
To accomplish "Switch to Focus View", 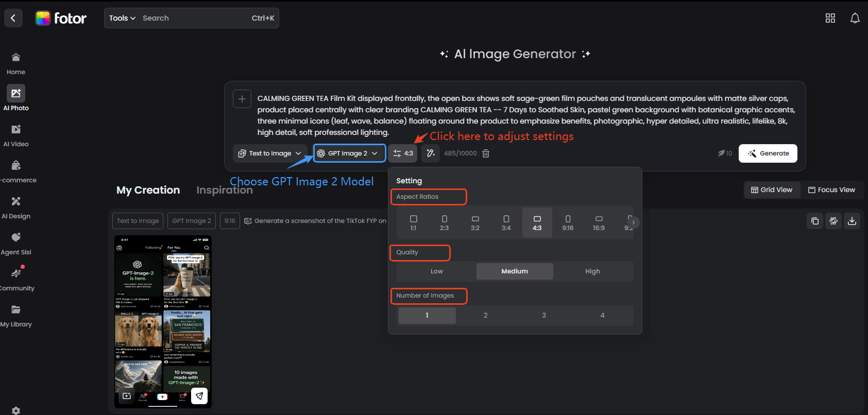I will tap(831, 190).
